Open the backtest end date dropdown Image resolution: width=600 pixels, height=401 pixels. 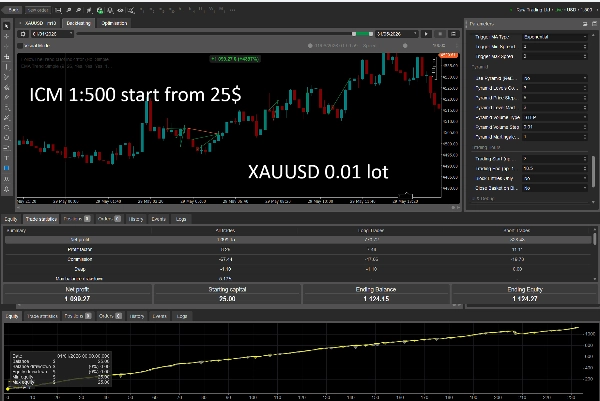(x=396, y=34)
